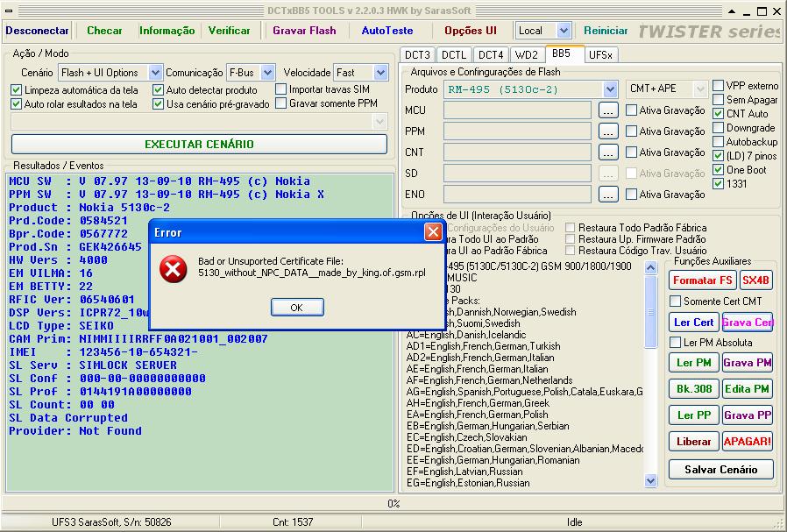Screen dimensions: 787x532
Task: Toggle Auto rolar resultados na tela checkbox
Action: pos(16,104)
